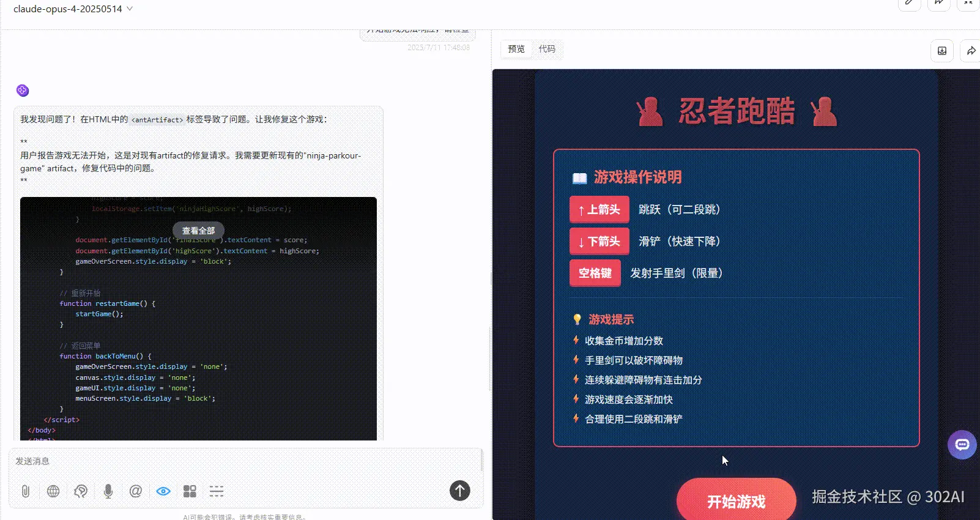Click the 游戏提示 heading text
980x520 pixels.
(611, 319)
